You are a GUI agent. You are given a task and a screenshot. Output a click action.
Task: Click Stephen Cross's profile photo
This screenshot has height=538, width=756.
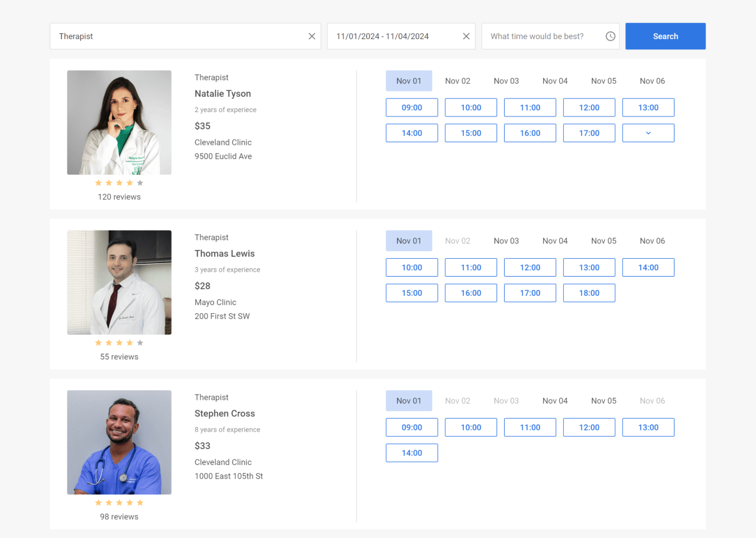119,442
